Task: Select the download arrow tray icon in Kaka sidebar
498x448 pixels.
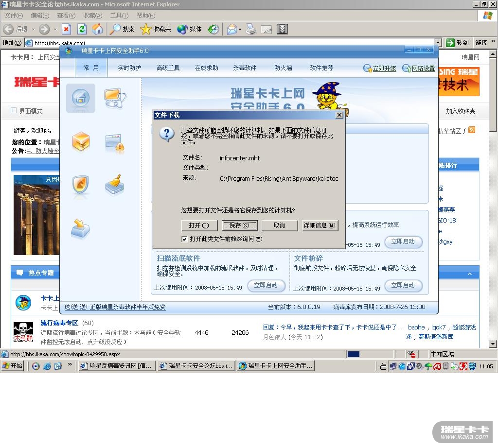Action: click(80, 228)
